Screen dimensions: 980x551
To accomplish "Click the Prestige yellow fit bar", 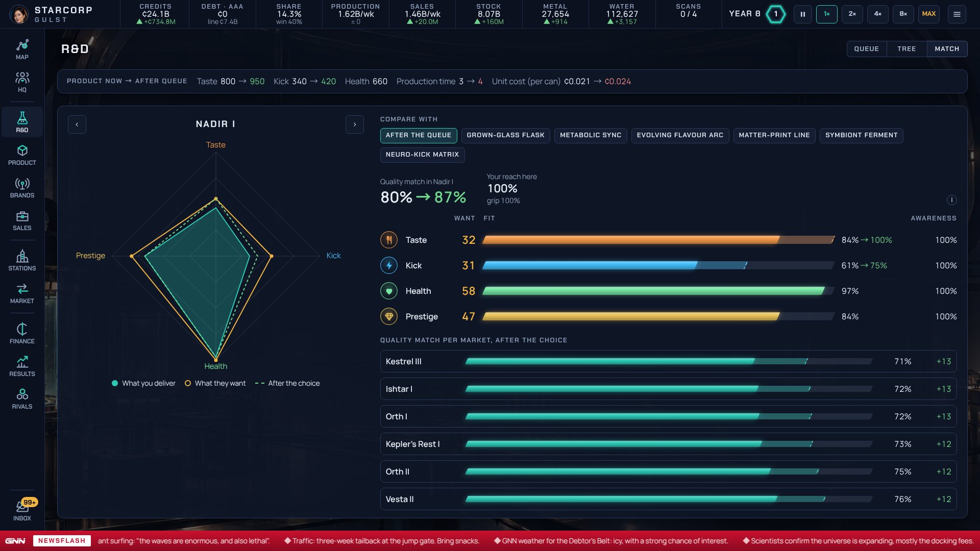I will click(658, 316).
